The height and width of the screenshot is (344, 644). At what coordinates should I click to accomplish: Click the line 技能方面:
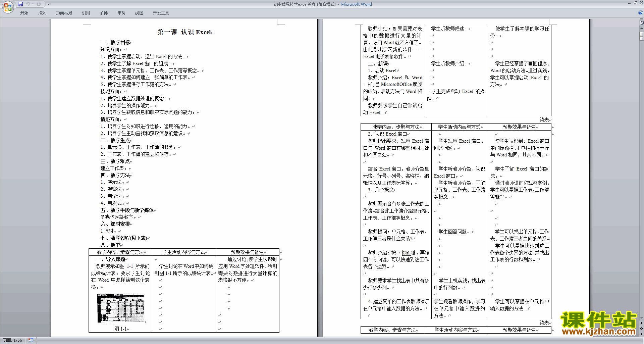(111, 91)
